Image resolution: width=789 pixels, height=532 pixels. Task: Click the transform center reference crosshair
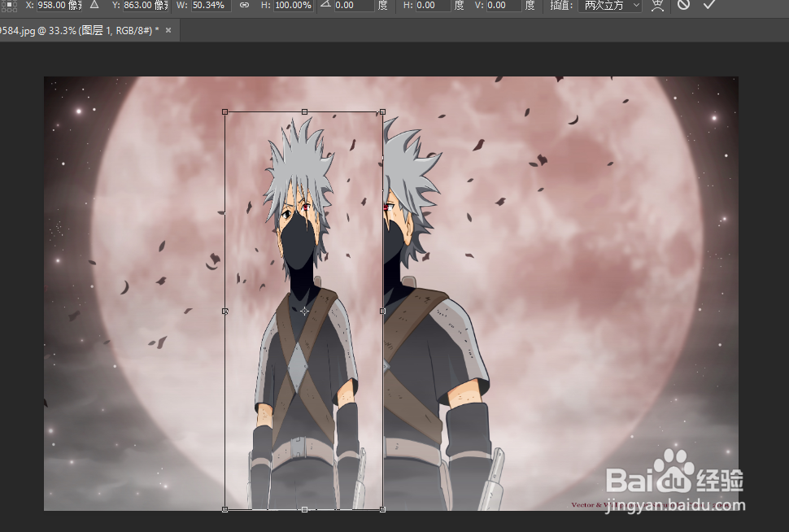(x=304, y=311)
